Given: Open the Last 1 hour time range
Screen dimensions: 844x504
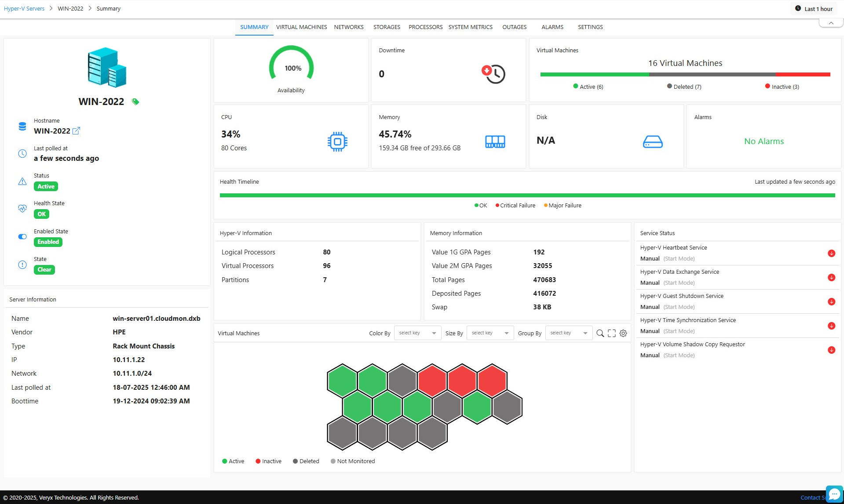Looking at the screenshot, I should pyautogui.click(x=814, y=9).
